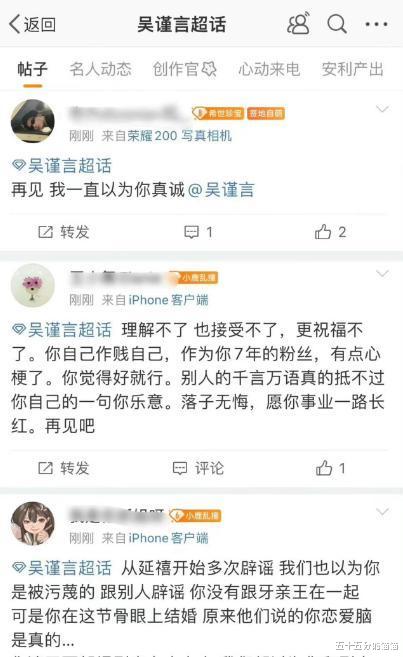Open the three-dot more menu
This screenshot has height=657, width=403.
(376, 24)
